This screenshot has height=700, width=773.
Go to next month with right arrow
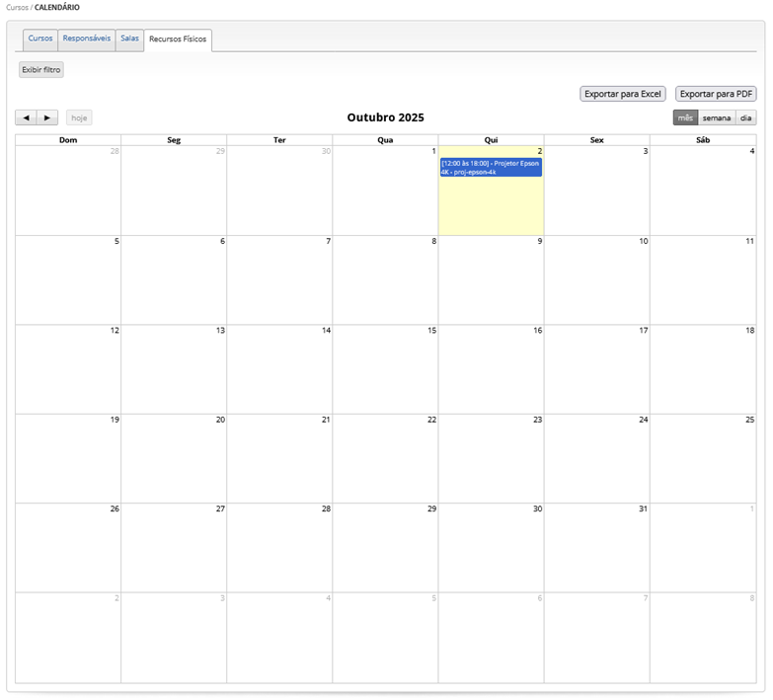[47, 117]
